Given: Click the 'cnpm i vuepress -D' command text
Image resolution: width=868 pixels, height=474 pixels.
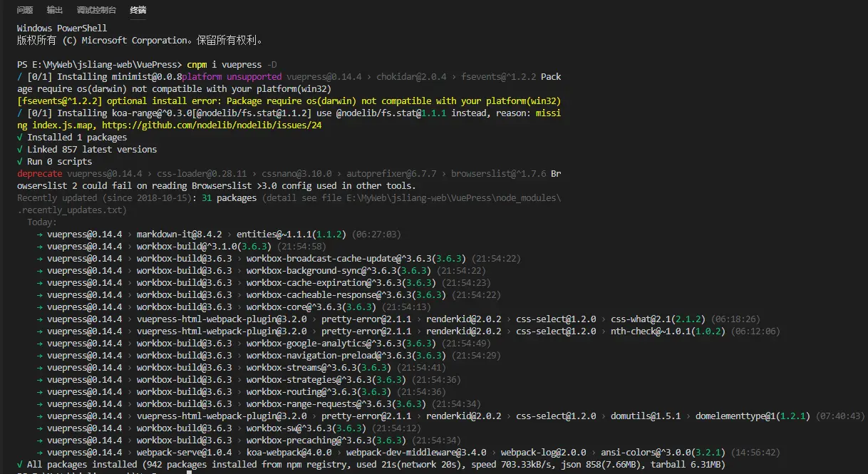Looking at the screenshot, I should click(x=232, y=64).
